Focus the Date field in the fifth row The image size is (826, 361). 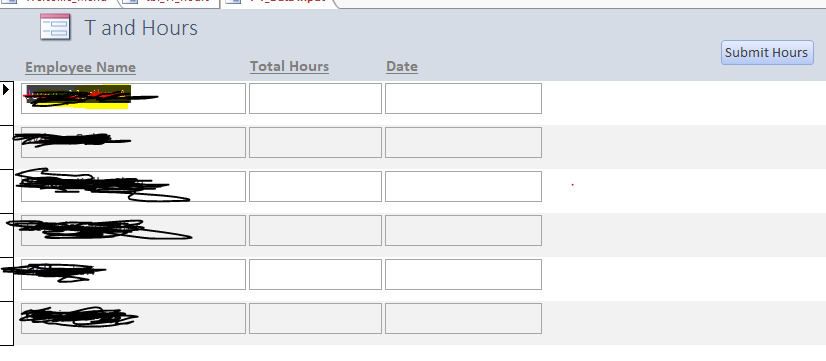coord(463,274)
